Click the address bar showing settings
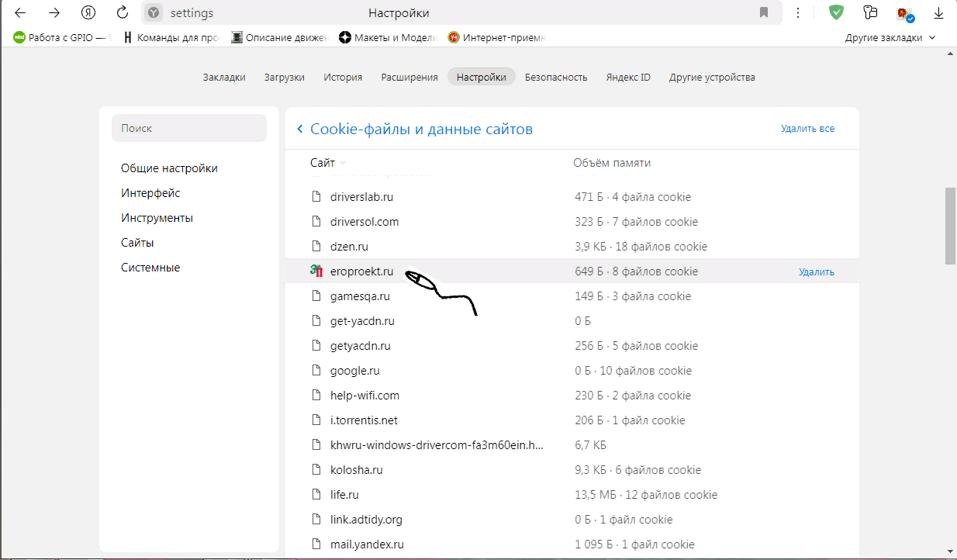The height and width of the screenshot is (560, 957). (x=460, y=12)
